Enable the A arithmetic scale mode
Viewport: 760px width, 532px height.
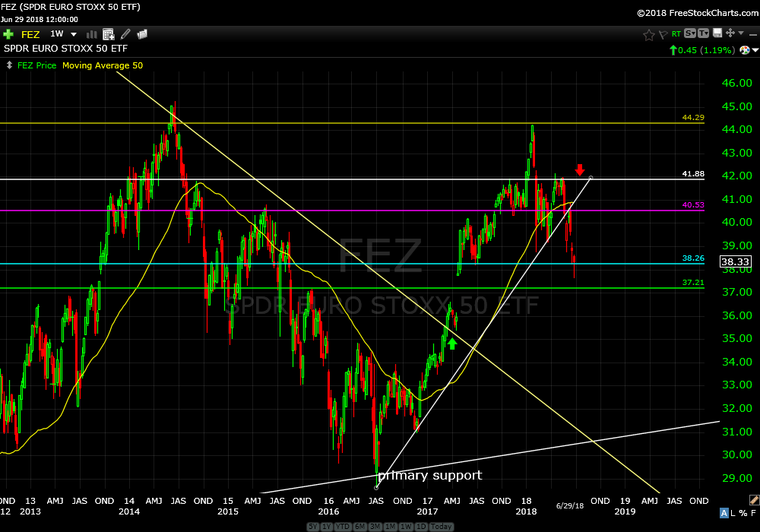(724, 513)
